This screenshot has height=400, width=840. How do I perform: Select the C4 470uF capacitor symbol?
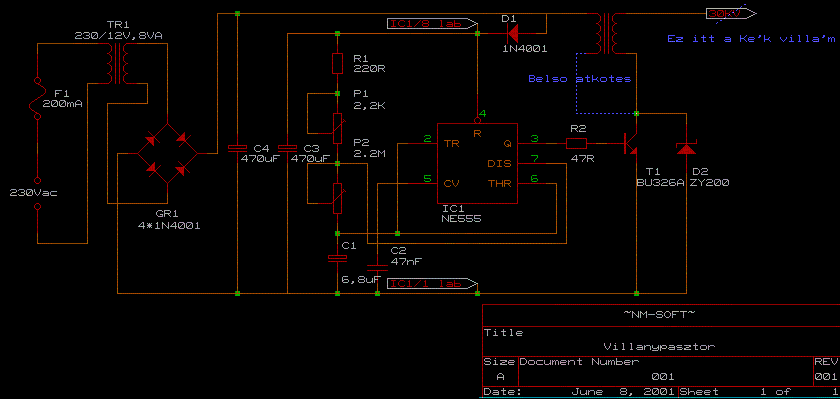(237, 148)
